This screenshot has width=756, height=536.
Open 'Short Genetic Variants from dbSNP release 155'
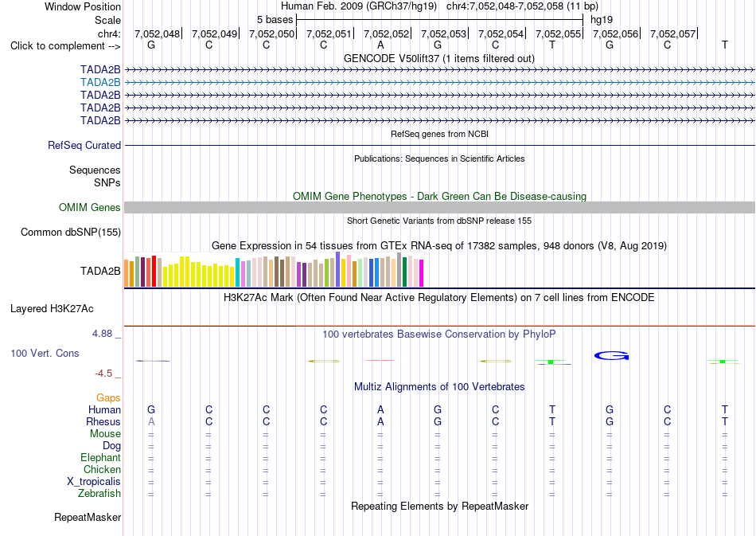[x=439, y=221]
